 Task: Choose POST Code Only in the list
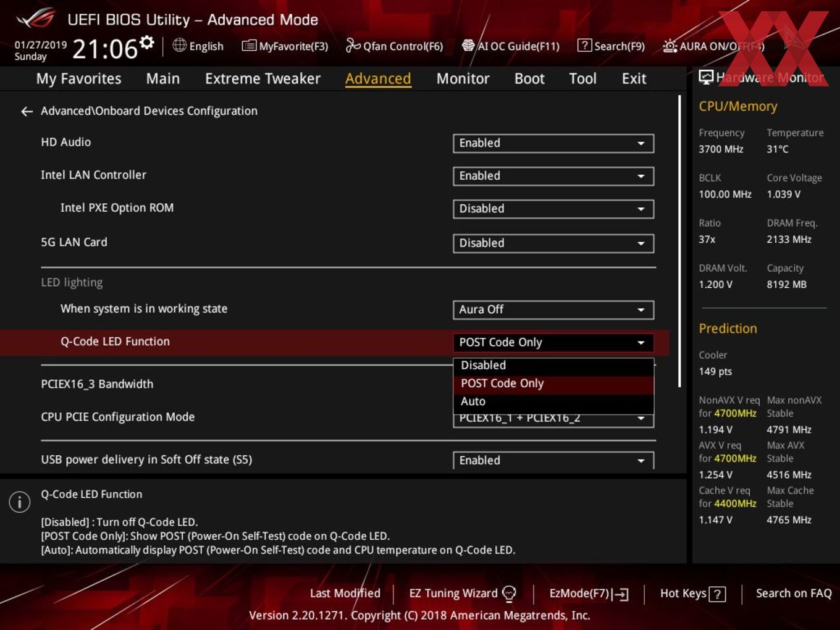553,384
